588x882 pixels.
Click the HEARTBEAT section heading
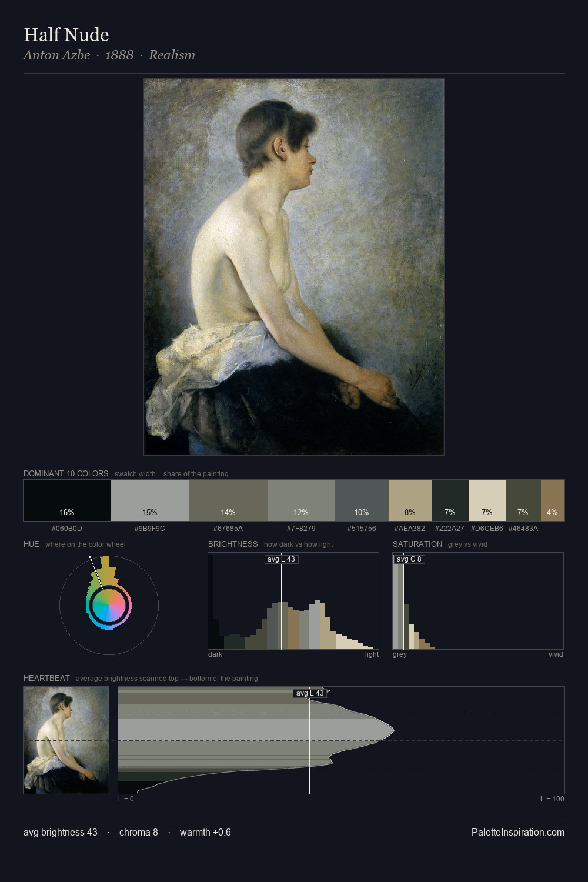[x=46, y=679]
